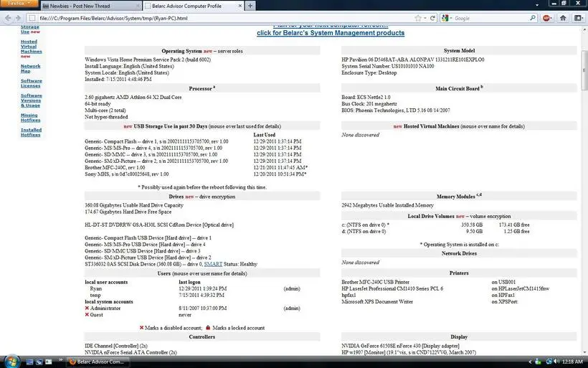Screen dimensions: 588x368
Task: Click the Ryan local user account name
Action: coord(95,288)
